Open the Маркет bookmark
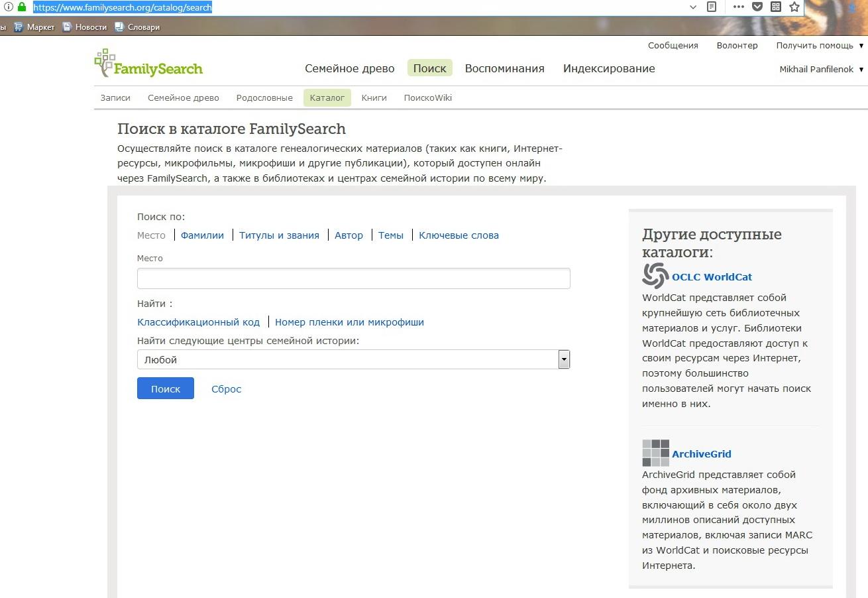Image resolution: width=868 pixels, height=598 pixels. [x=34, y=27]
